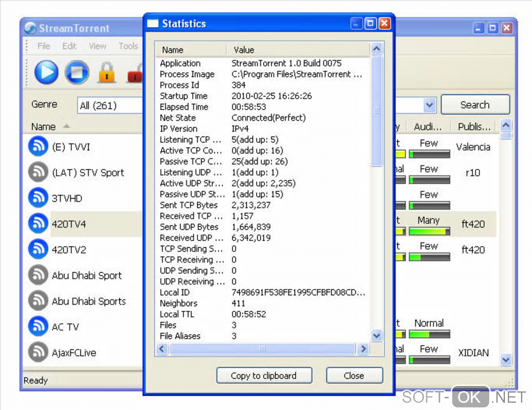Select the AjaxFCLive channel name
Image resolution: width=532 pixels, height=410 pixels.
coord(74,353)
